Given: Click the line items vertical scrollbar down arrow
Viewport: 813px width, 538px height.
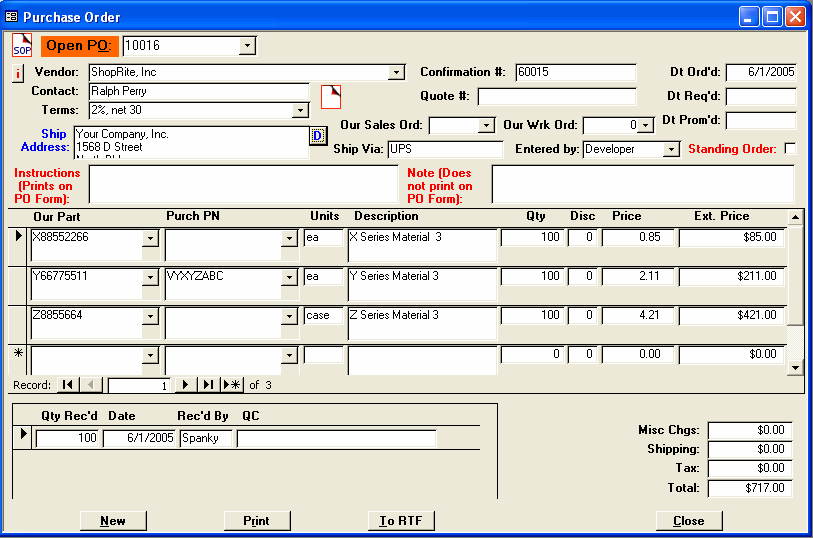Looking at the screenshot, I should pos(795,368).
